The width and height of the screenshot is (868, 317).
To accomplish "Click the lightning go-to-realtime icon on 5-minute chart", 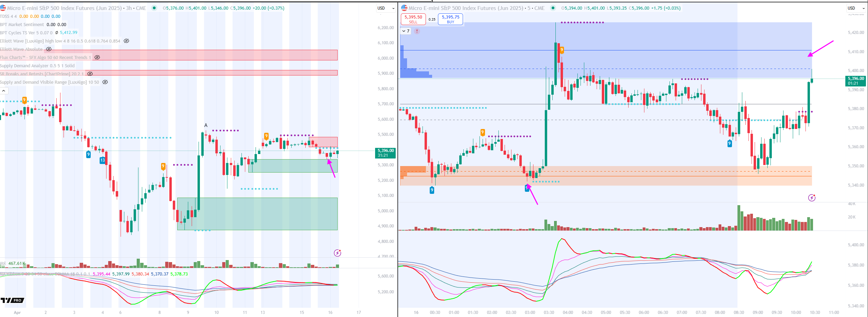I will [812, 198].
